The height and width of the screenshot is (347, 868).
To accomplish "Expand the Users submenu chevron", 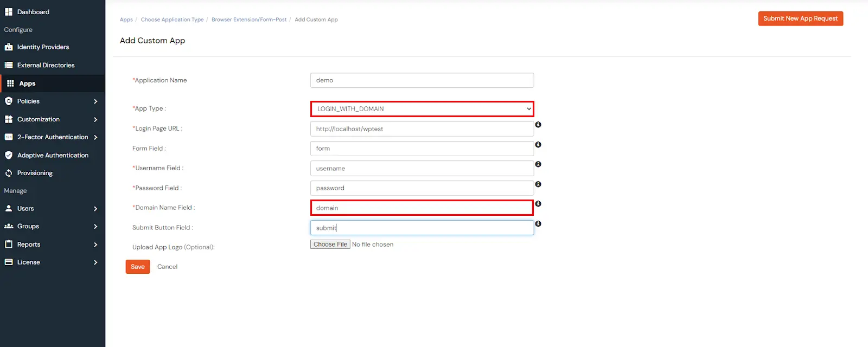I will tap(95, 209).
